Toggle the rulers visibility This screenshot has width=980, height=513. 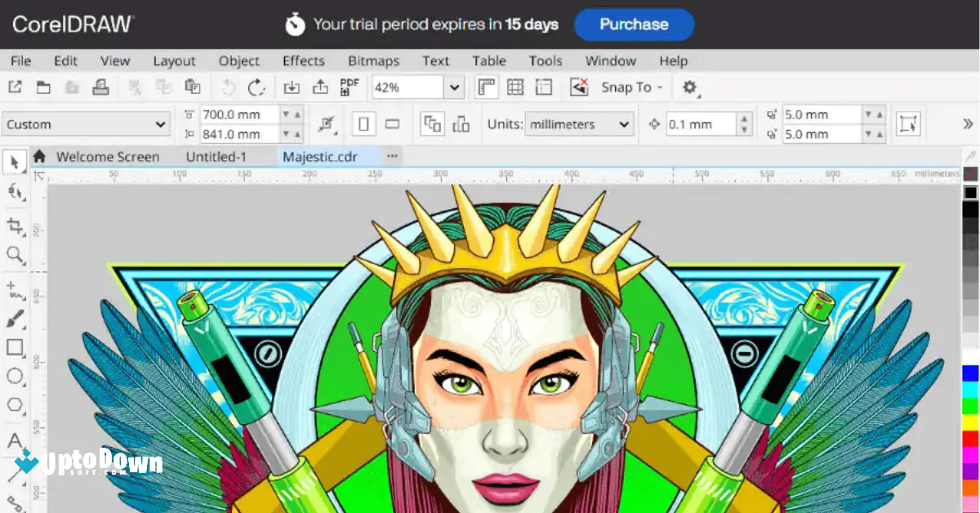[487, 87]
